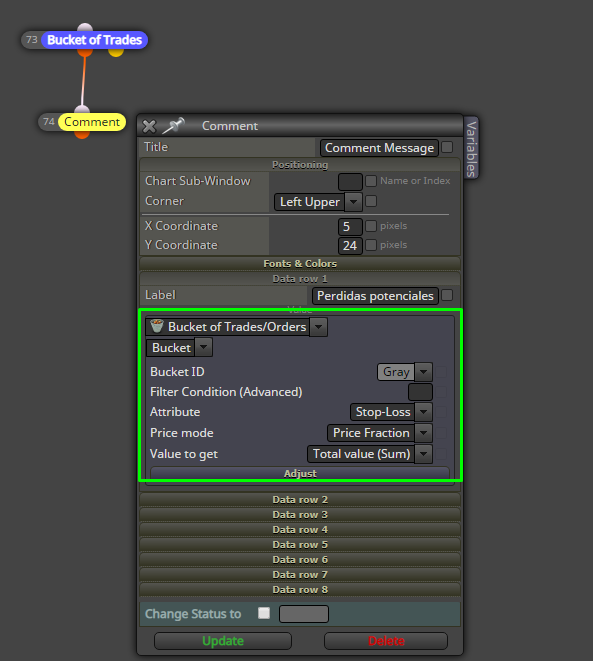Close the Comment properties panel

point(149,126)
